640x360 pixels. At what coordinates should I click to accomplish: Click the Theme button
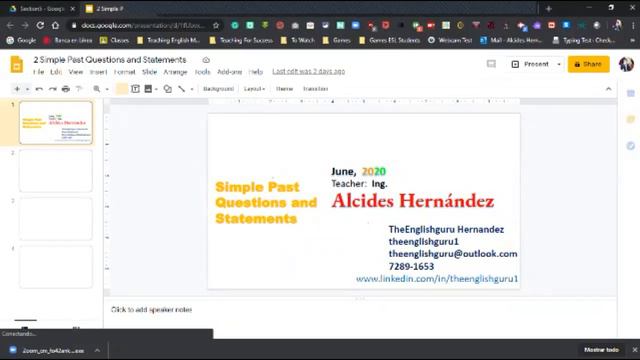click(284, 89)
